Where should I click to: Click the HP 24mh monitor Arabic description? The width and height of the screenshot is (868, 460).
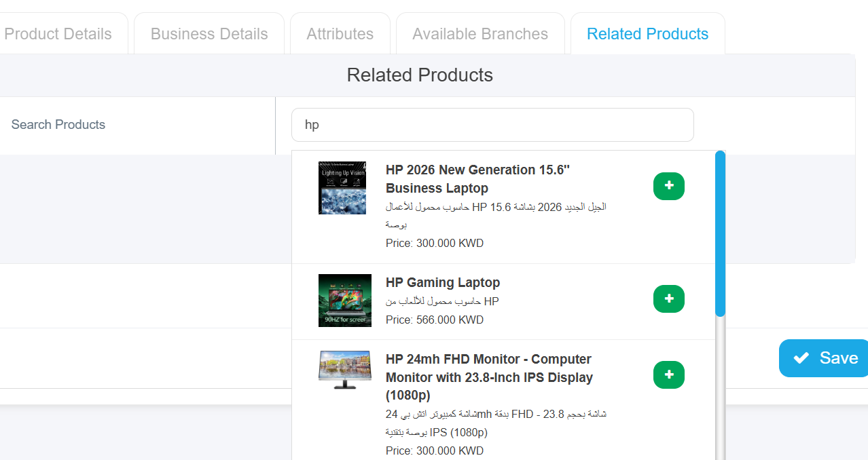pos(496,423)
